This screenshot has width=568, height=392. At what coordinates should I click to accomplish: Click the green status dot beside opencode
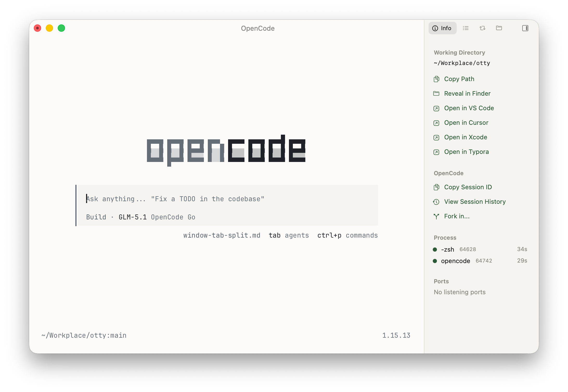pyautogui.click(x=435, y=261)
